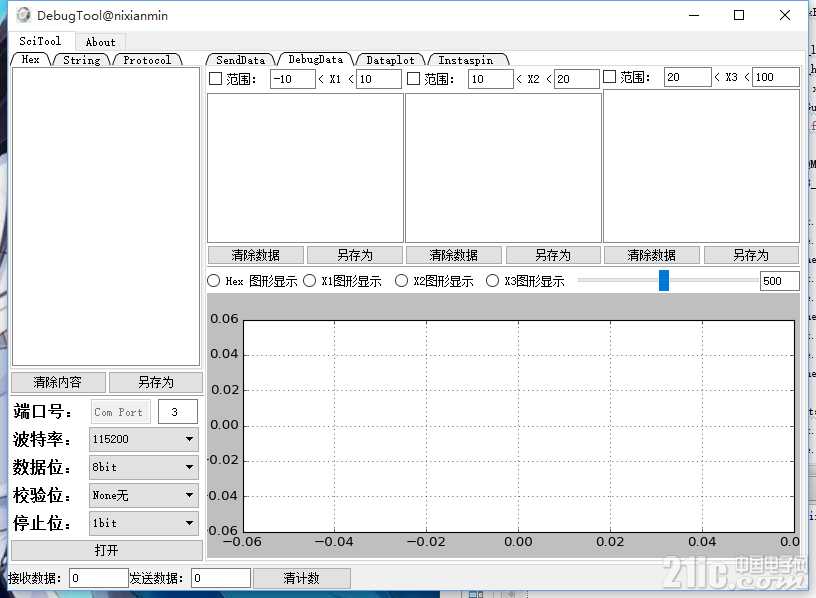This screenshot has height=598, width=816.
Task: Select X2图形显示 radio button
Action: pos(401,281)
